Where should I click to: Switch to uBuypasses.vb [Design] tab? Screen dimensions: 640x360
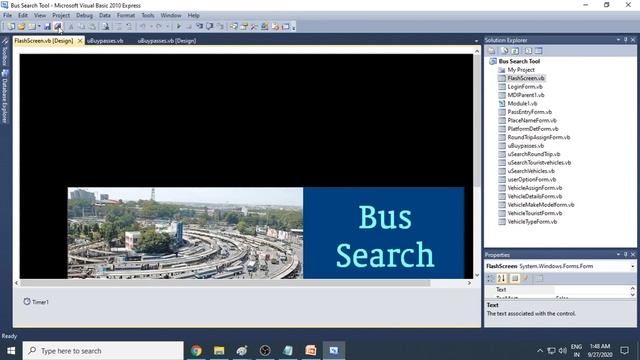167,41
